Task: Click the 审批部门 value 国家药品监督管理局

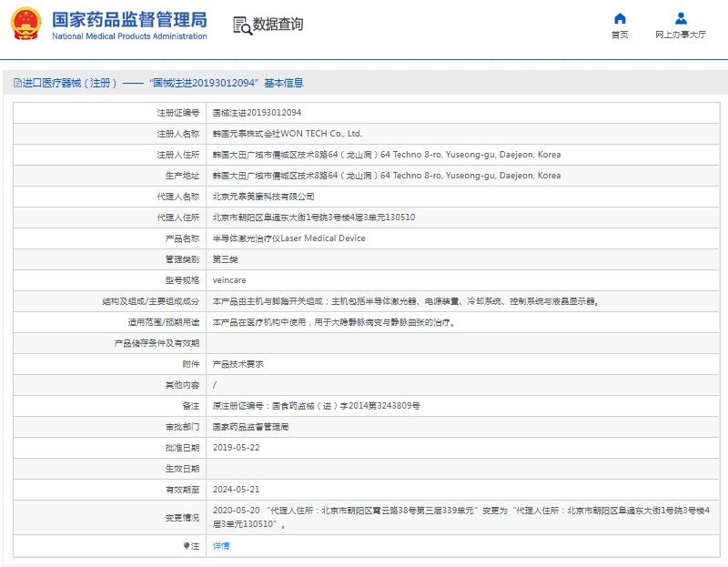Action: pos(251,427)
